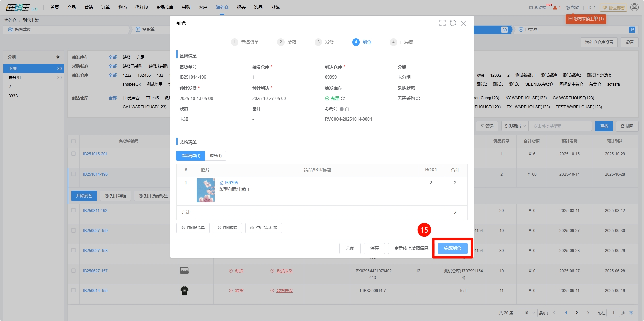Expand the page size dropdown showing 10
Viewport: 644px width, 321px height.
pos(527,313)
